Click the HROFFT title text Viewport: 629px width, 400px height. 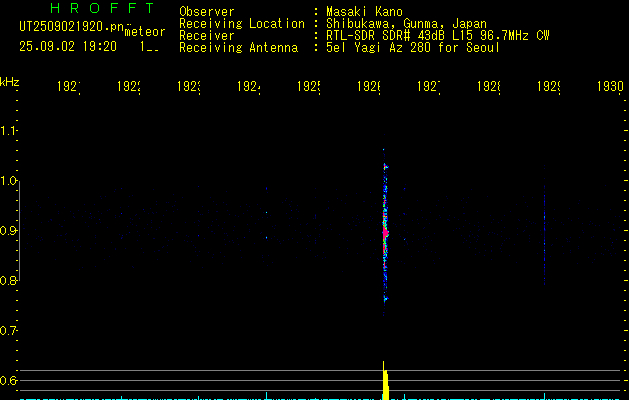click(x=102, y=8)
